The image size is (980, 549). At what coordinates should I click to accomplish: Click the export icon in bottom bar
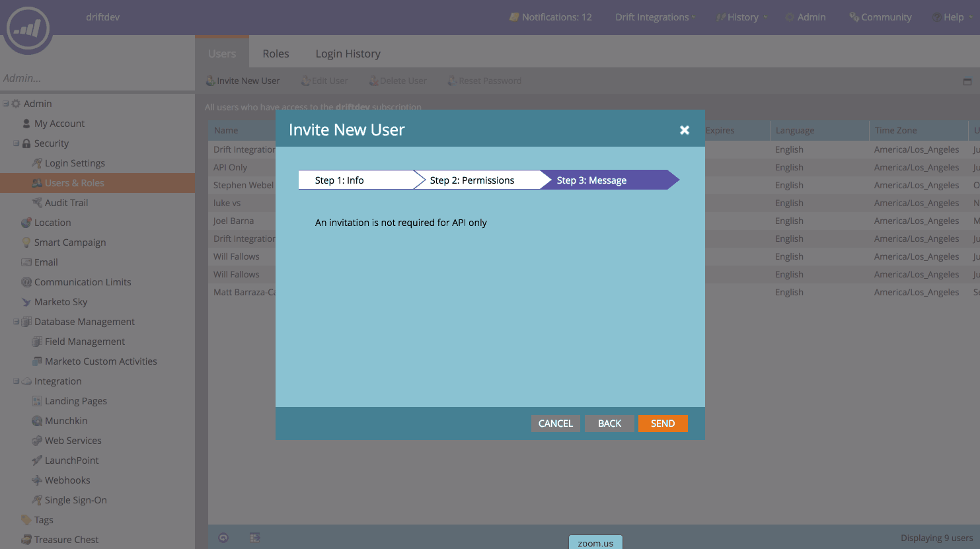254,538
